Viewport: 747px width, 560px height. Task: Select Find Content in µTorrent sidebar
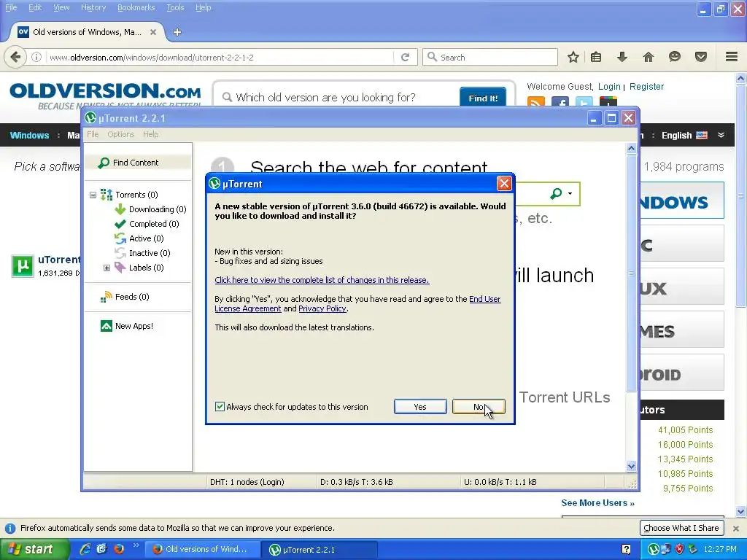(x=138, y=163)
